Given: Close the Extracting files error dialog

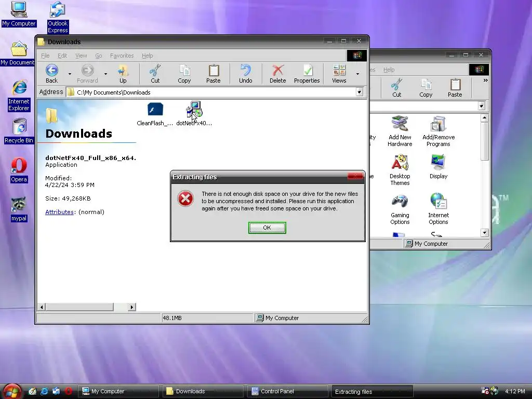Looking at the screenshot, I should click(355, 177).
